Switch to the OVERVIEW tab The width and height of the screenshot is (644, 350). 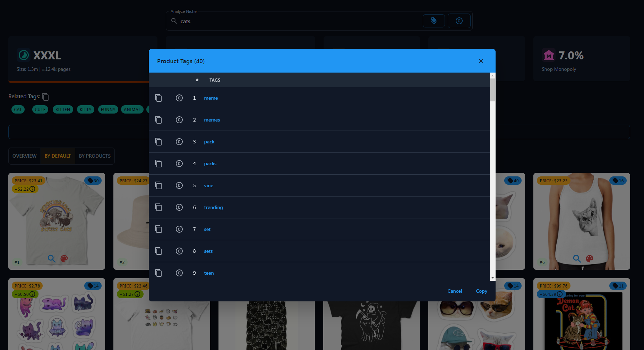pyautogui.click(x=25, y=156)
